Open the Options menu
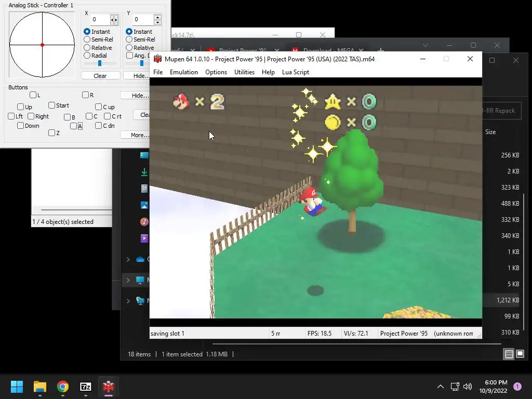The height and width of the screenshot is (399, 532). pos(216,72)
